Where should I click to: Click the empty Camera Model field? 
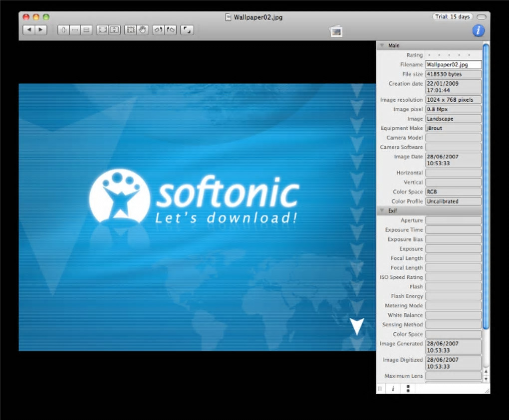click(x=454, y=138)
